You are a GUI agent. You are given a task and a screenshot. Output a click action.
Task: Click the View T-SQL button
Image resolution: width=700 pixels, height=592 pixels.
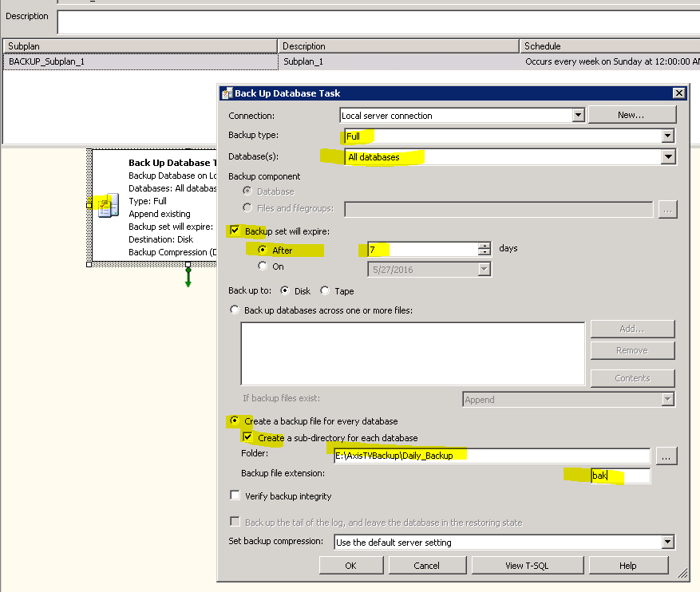(x=528, y=565)
